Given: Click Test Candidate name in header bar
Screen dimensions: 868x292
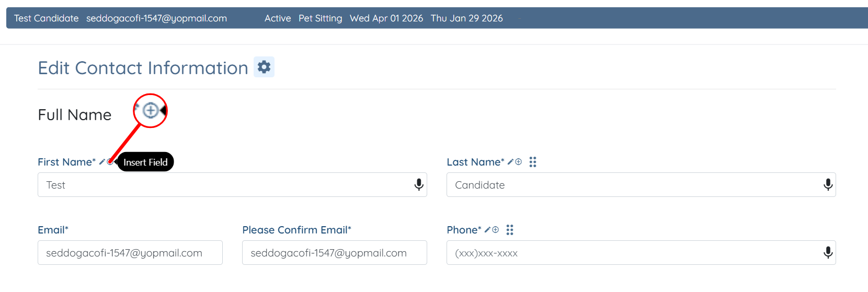Looking at the screenshot, I should (x=46, y=18).
